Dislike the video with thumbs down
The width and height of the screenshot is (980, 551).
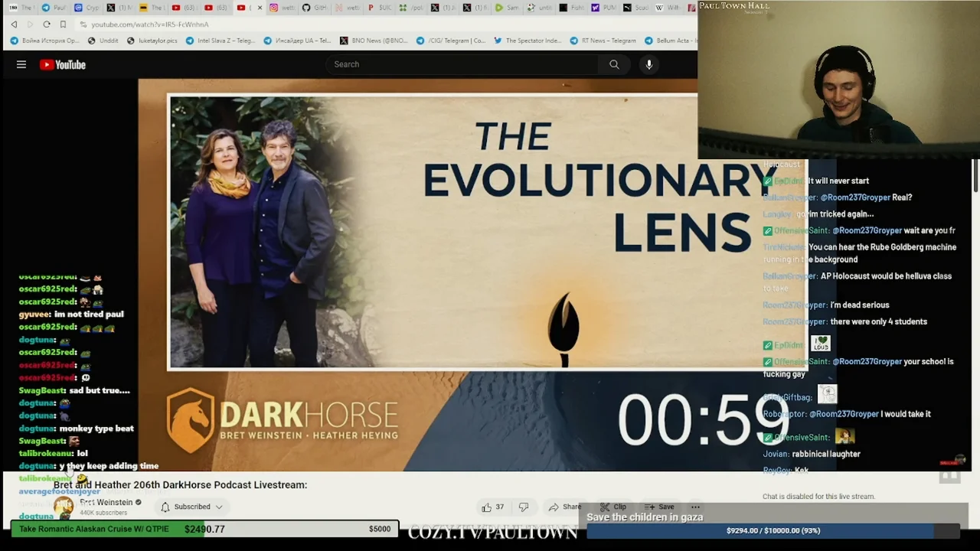[x=524, y=507]
